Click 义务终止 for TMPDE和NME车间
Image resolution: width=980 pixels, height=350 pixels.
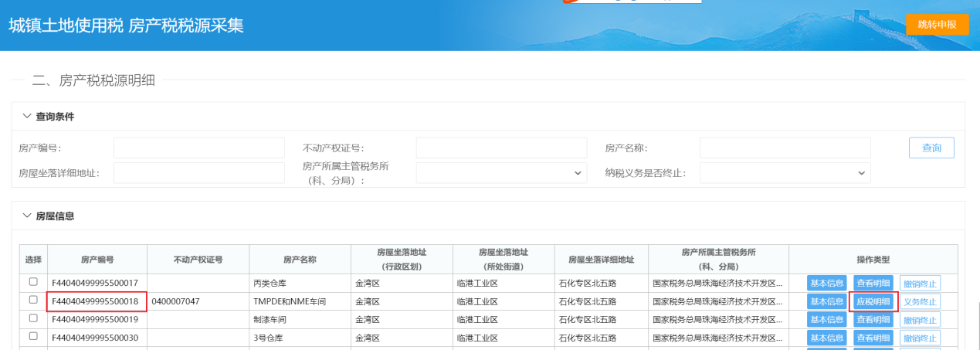pos(920,301)
